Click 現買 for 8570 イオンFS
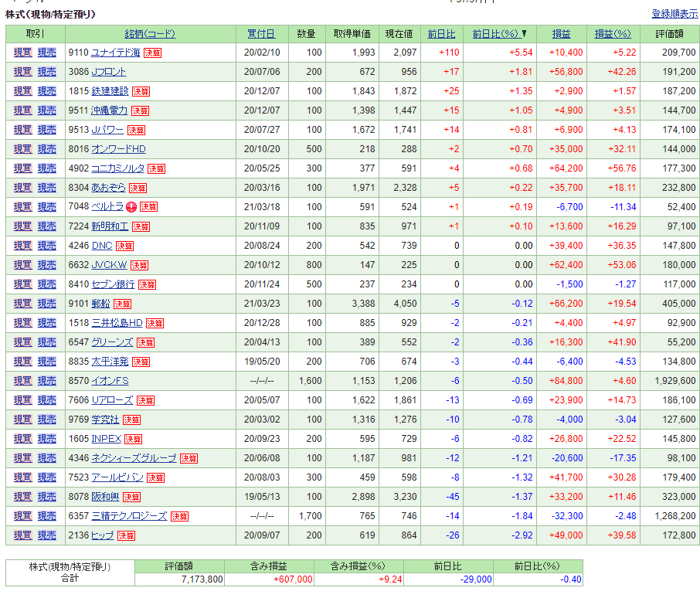Viewport: 700px width, 598px height. [x=22, y=381]
